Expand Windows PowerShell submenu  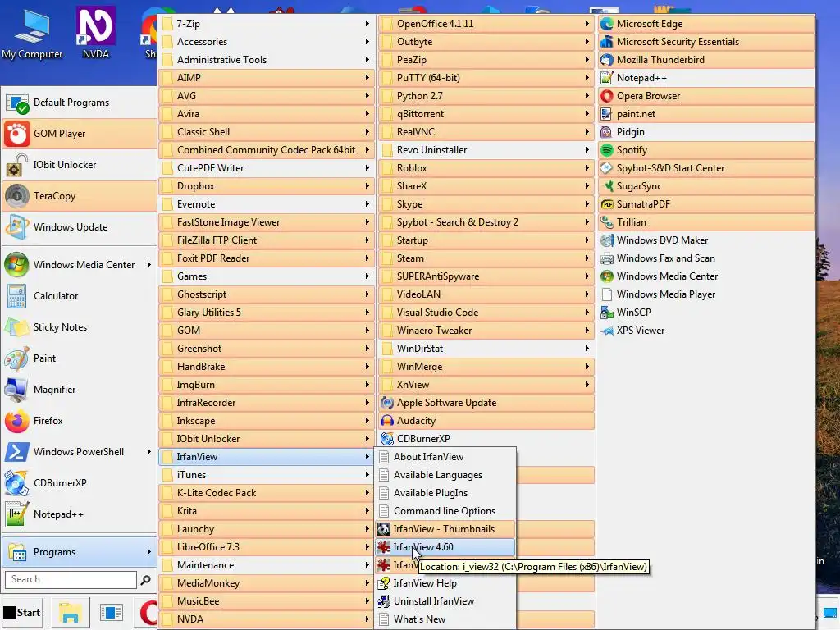click(80, 452)
